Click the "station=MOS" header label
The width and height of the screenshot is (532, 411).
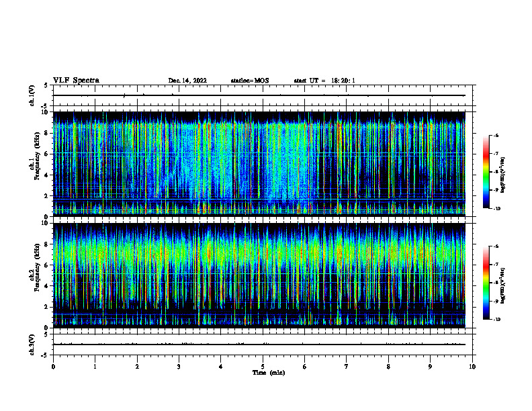coord(250,81)
